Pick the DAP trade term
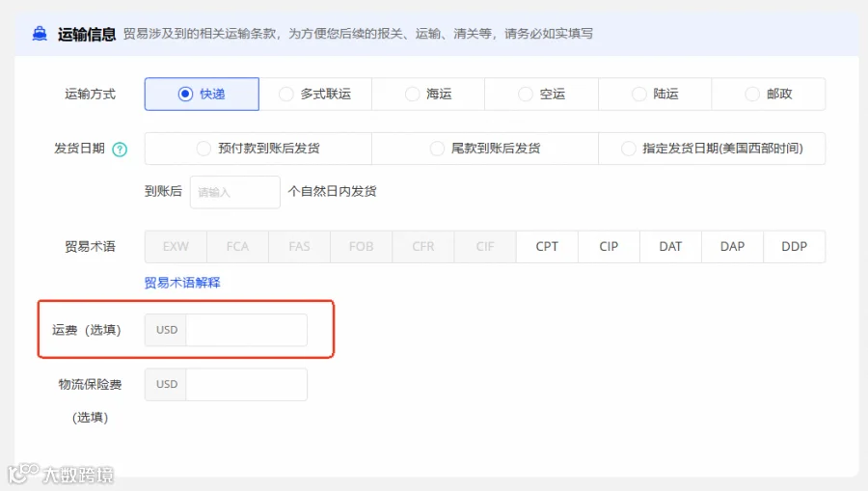 [732, 246]
